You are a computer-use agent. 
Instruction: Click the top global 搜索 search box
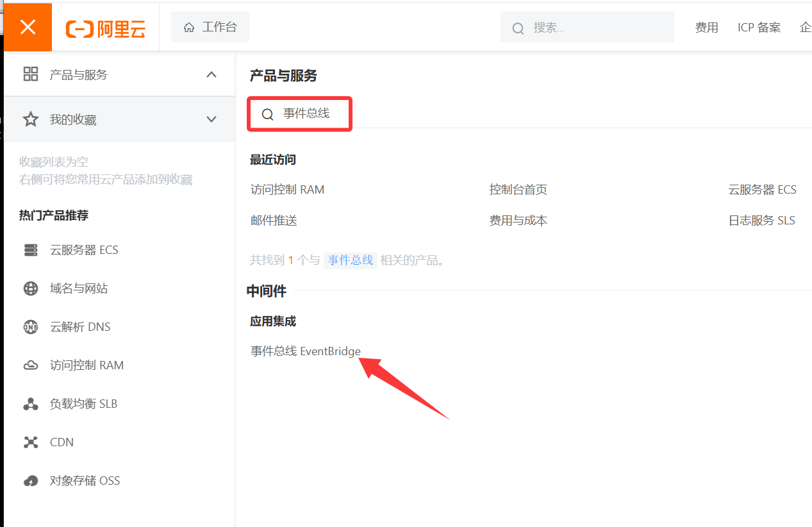click(x=586, y=28)
